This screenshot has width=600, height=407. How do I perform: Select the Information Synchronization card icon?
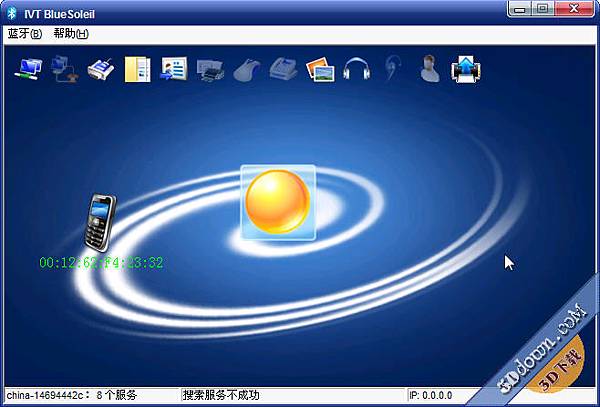174,69
